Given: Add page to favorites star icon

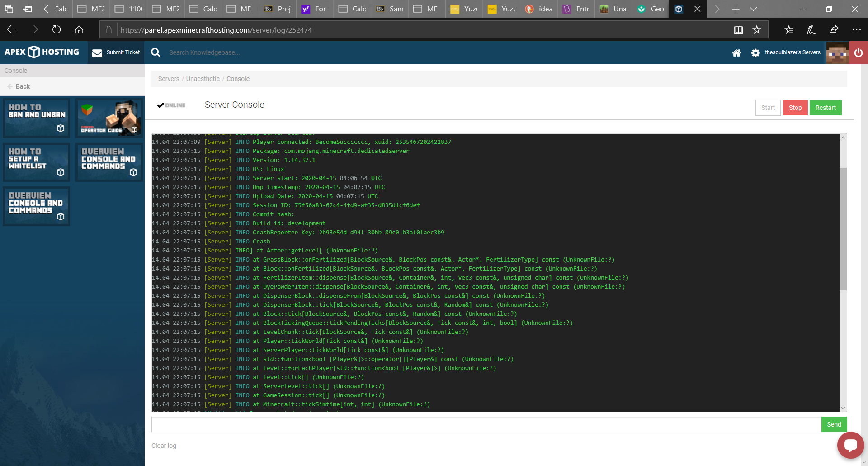Looking at the screenshot, I should [x=757, y=30].
